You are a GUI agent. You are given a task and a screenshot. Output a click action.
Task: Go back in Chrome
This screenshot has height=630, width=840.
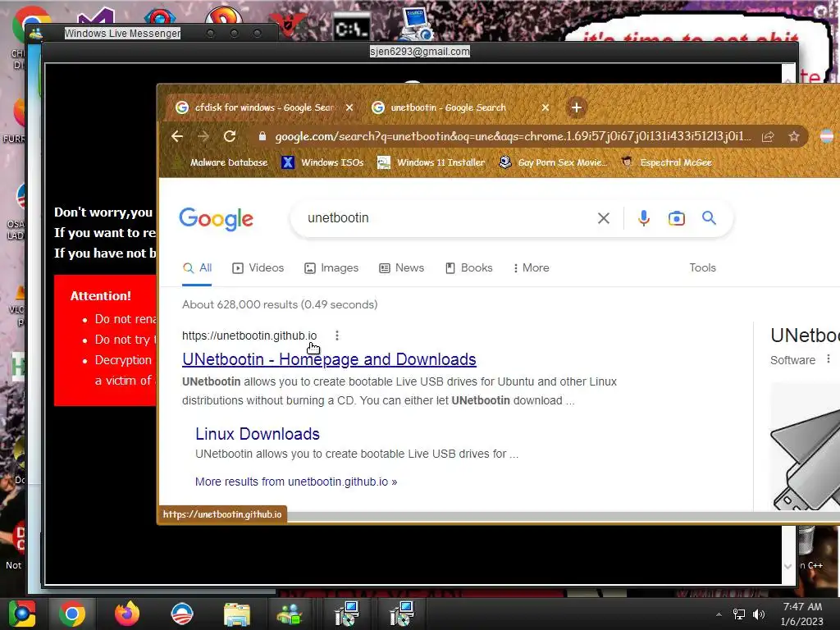click(x=177, y=137)
